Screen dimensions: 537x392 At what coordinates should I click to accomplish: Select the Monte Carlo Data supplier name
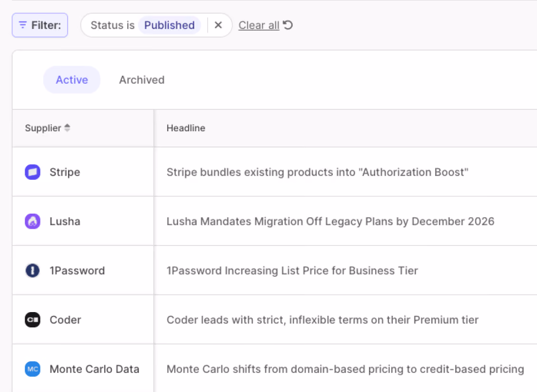(x=95, y=369)
